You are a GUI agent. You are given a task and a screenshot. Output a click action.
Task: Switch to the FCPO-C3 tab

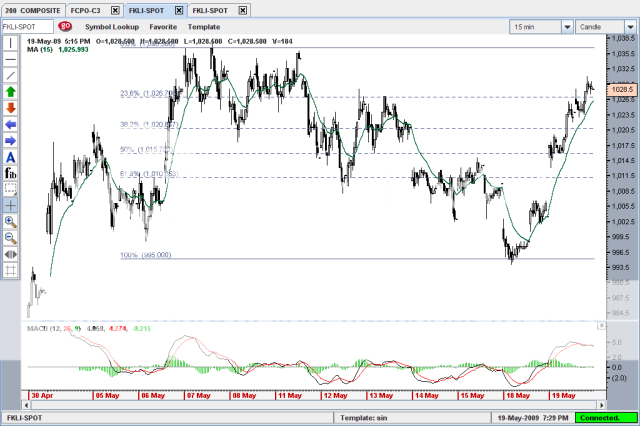pyautogui.click(x=86, y=8)
